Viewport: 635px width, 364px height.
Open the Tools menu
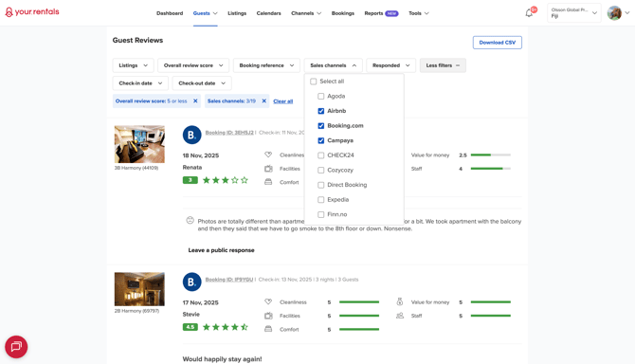419,13
